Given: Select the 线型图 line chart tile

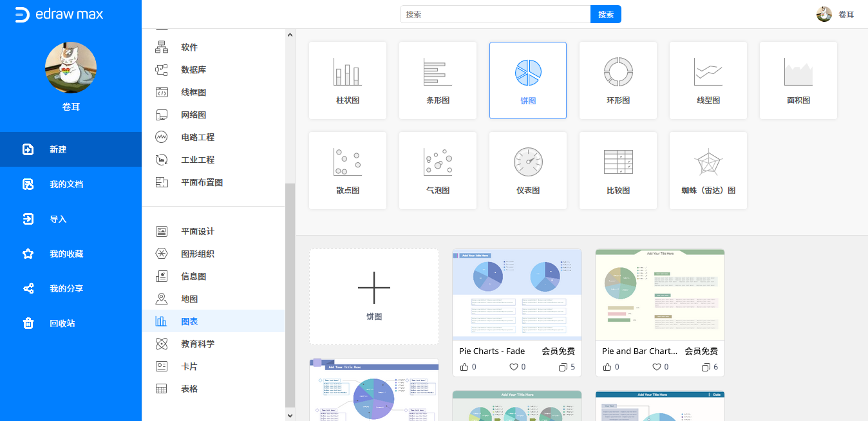Looking at the screenshot, I should point(708,80).
